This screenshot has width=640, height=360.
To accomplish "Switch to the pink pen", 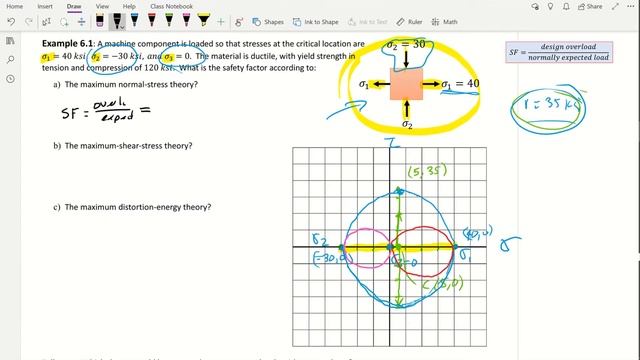I will click(x=187, y=20).
